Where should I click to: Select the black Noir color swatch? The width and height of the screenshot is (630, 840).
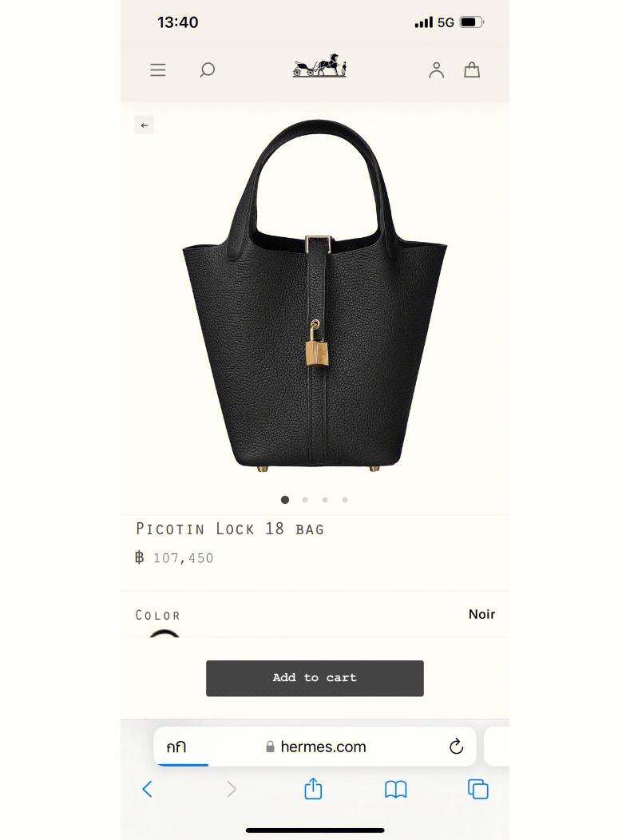coord(164,633)
